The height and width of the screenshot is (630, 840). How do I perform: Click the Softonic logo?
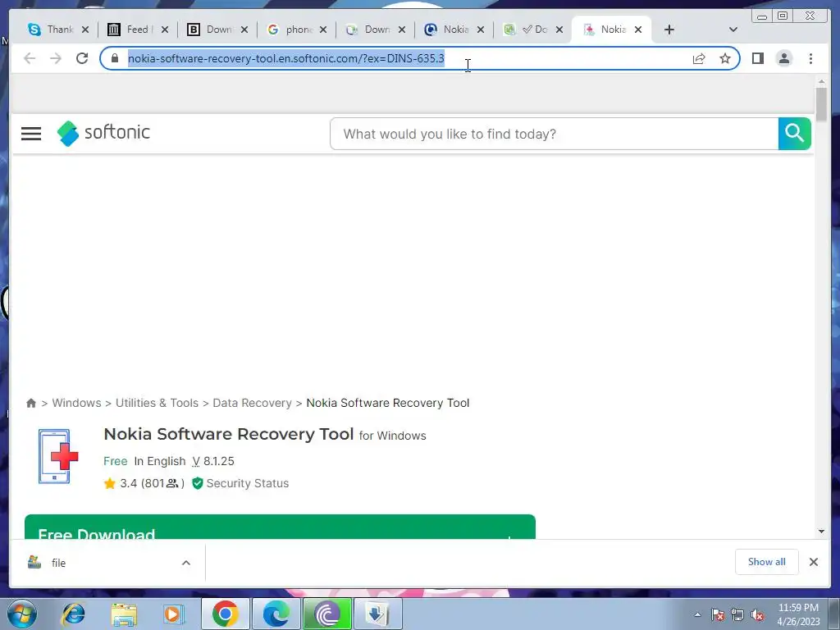tap(104, 133)
